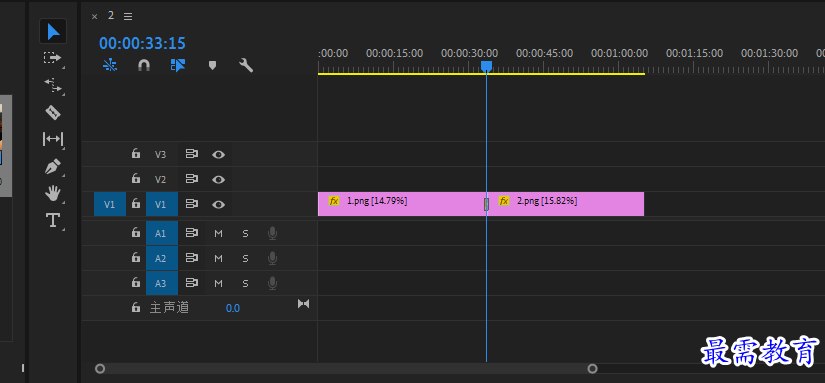Add a marker with the marker icon
The height and width of the screenshot is (383, 825).
213,65
